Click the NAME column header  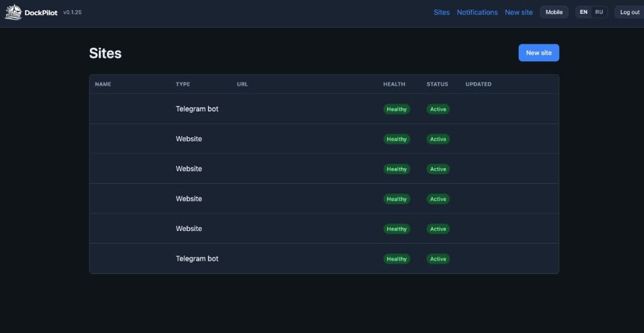[x=103, y=84]
